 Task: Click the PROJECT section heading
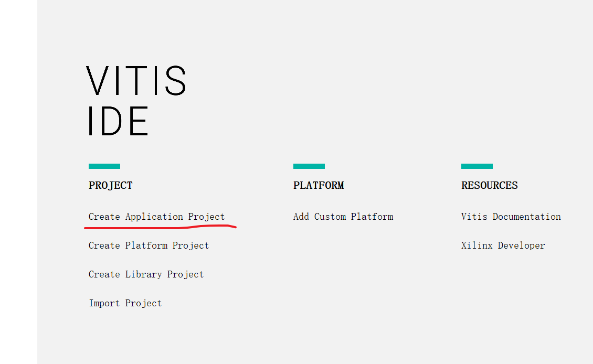click(110, 185)
